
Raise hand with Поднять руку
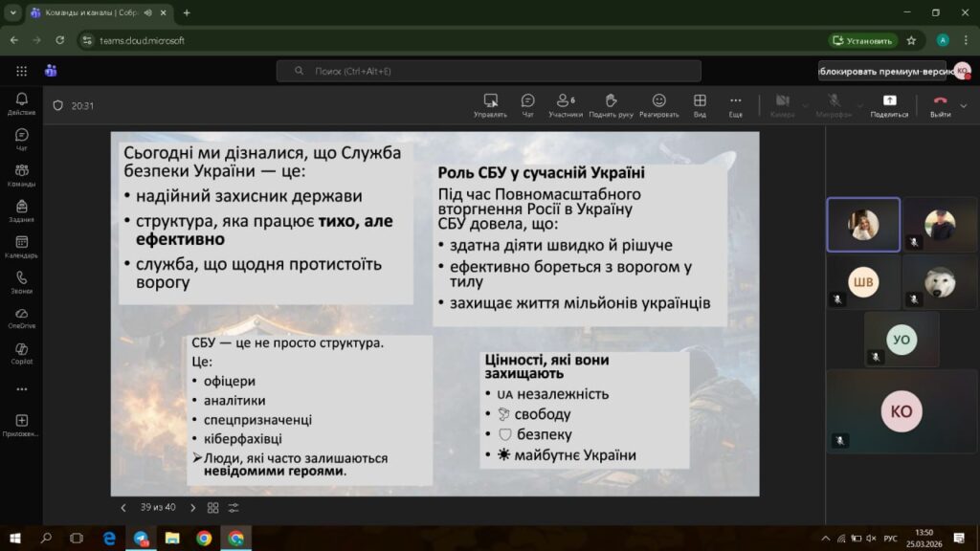611,104
